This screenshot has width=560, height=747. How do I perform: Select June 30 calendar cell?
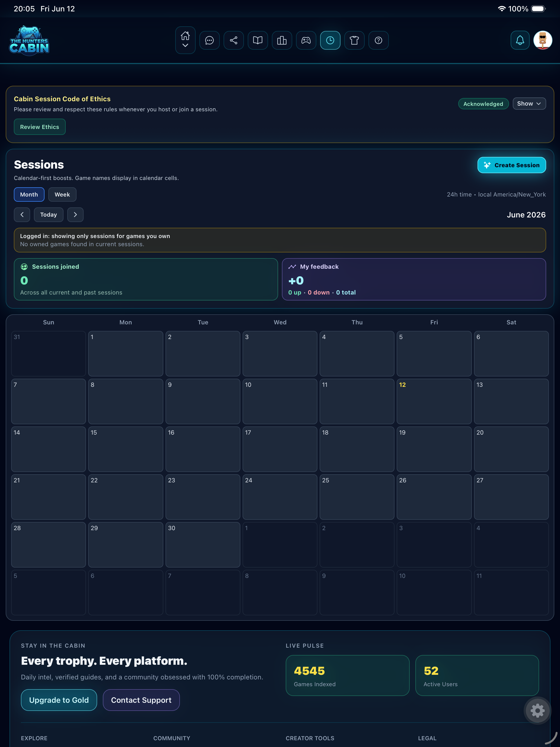tap(202, 545)
